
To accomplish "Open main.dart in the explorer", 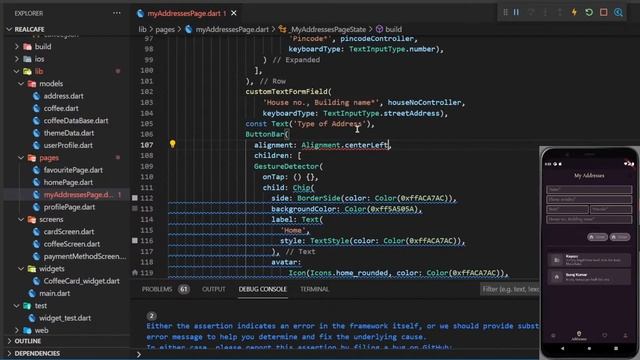I will 54,293.
